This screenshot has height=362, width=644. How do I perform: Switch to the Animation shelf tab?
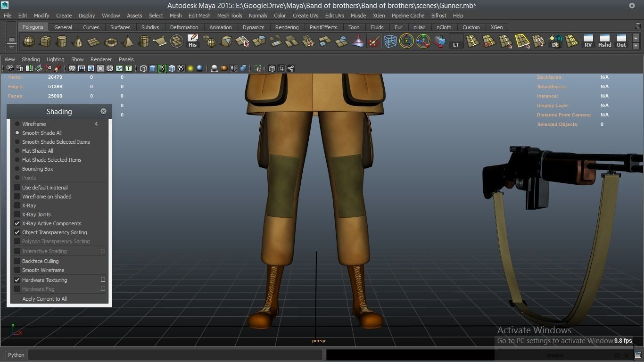pyautogui.click(x=220, y=27)
